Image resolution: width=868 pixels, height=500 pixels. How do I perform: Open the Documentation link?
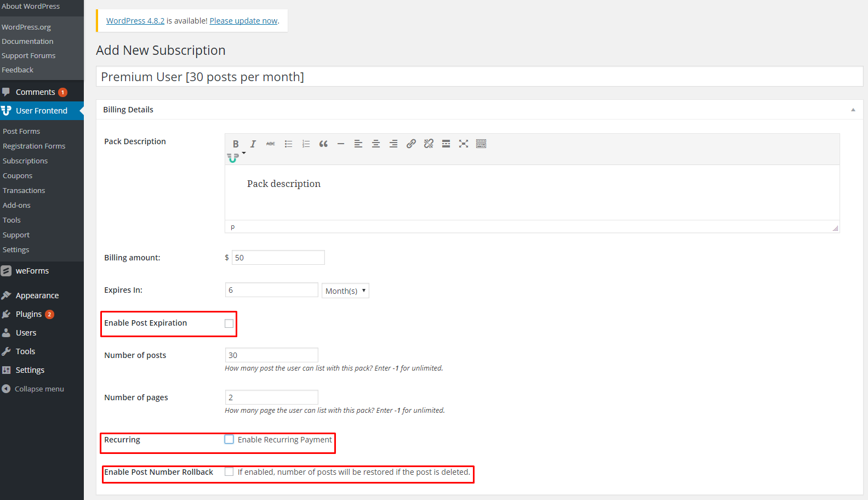pos(27,42)
